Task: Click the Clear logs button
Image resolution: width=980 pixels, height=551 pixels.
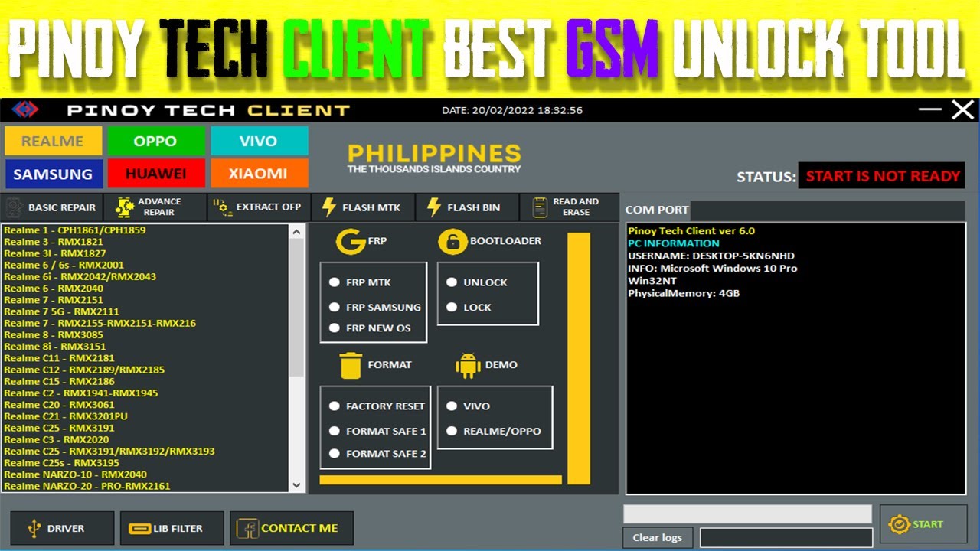Action: click(658, 537)
